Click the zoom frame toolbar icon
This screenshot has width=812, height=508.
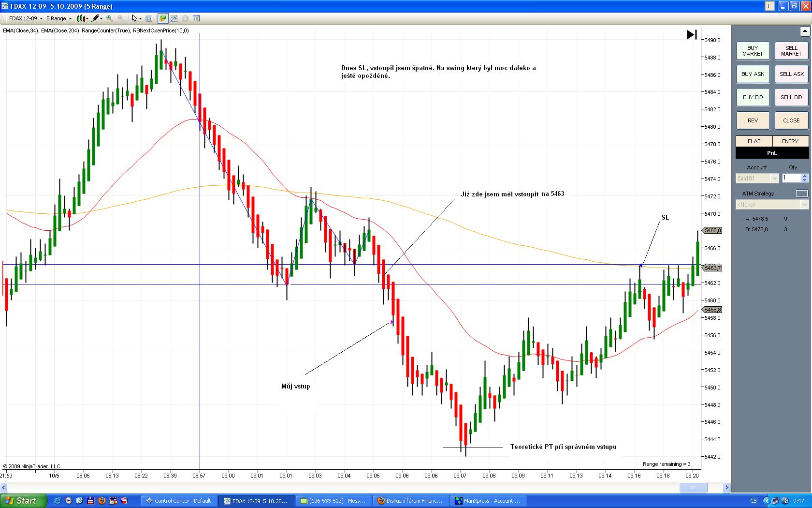click(x=149, y=18)
